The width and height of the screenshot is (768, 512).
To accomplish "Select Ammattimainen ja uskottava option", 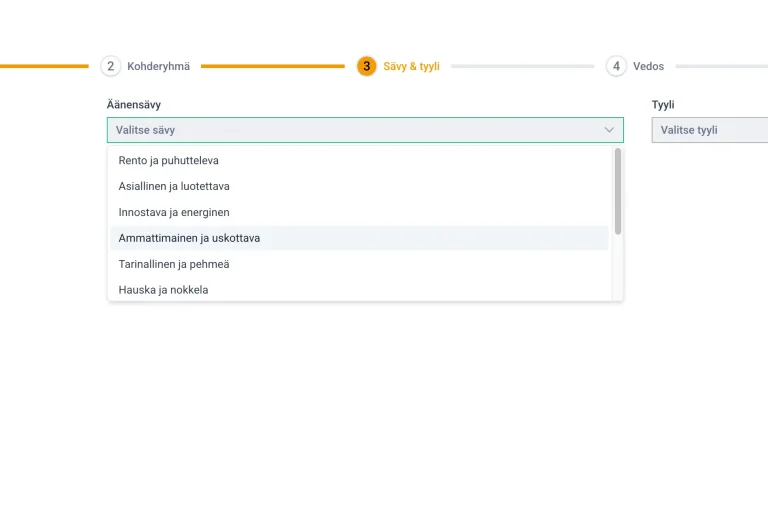I will [x=189, y=238].
